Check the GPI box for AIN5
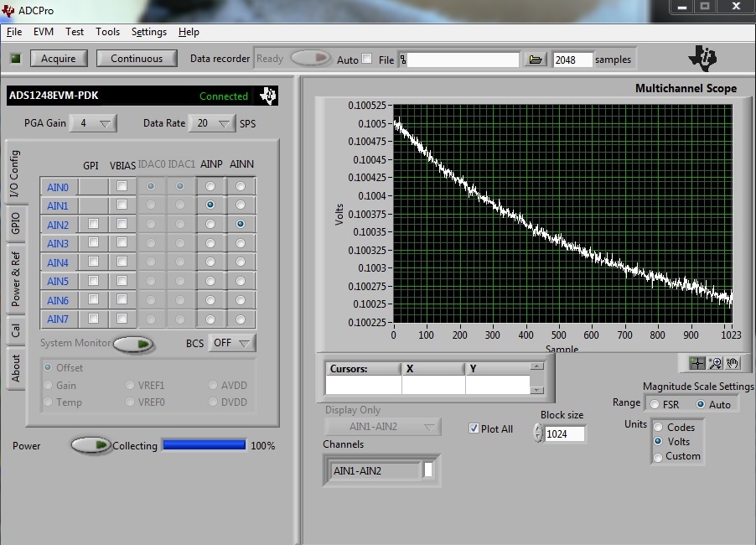The image size is (756, 545). point(94,281)
